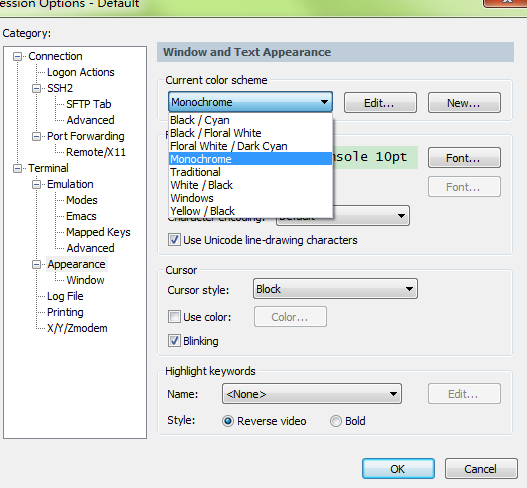
Task: Select Logon Actions in the tree
Action: 81,72
